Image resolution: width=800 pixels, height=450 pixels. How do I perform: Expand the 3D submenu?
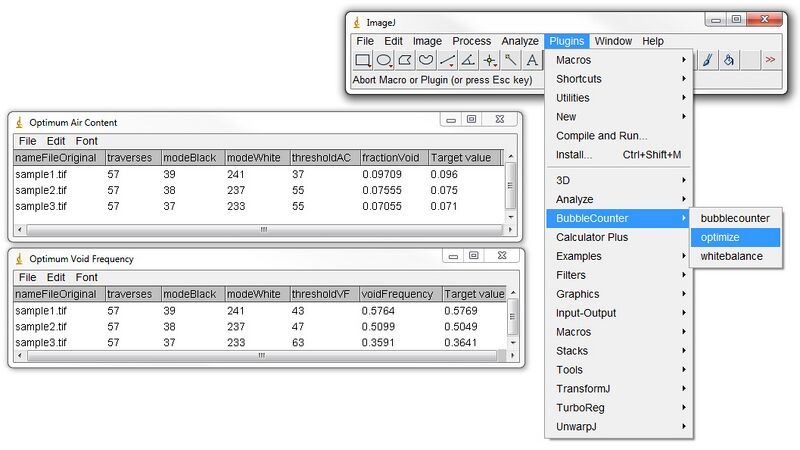618,180
